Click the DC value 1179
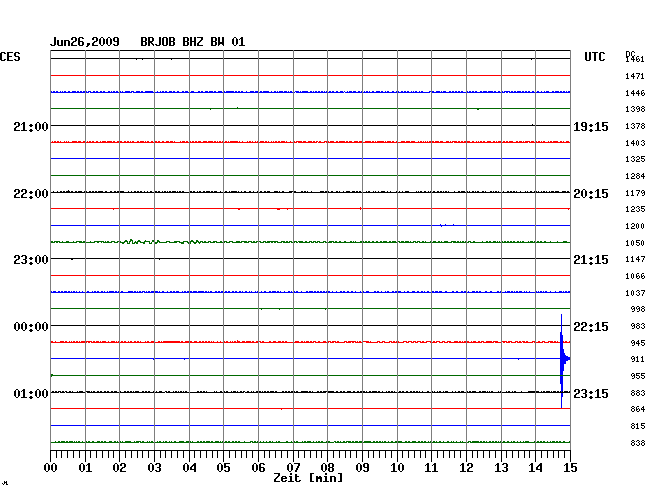This screenshot has height=494, width=650. click(635, 193)
